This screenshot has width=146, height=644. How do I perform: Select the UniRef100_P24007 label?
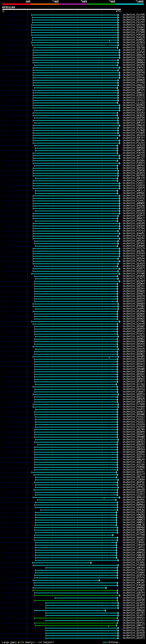(x=133, y=180)
